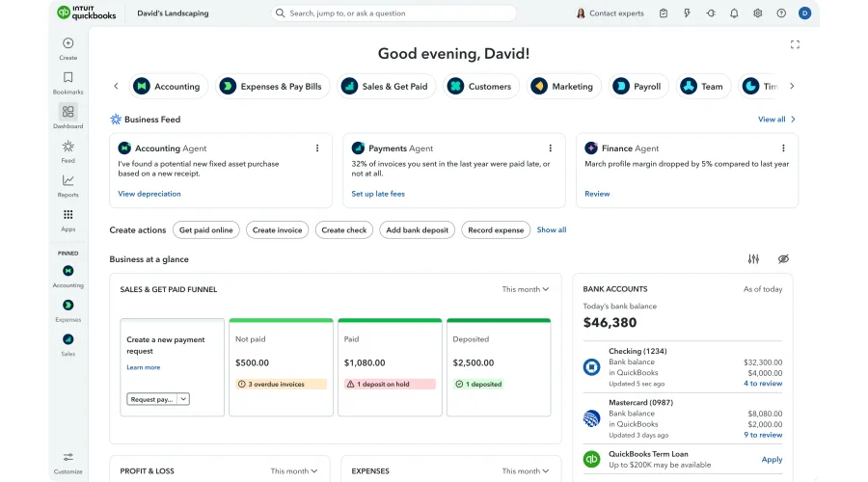Click Create check action
The image size is (868, 482).
343,230
